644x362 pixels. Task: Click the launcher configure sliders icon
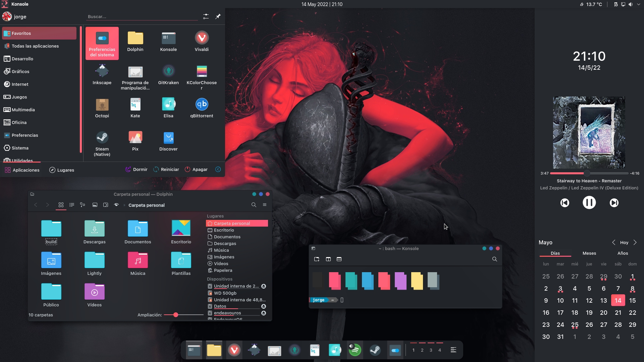point(206,16)
